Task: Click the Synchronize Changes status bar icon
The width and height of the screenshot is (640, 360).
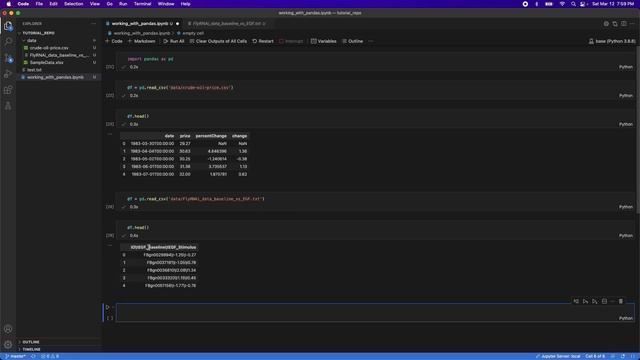Action: pyautogui.click(x=33, y=356)
